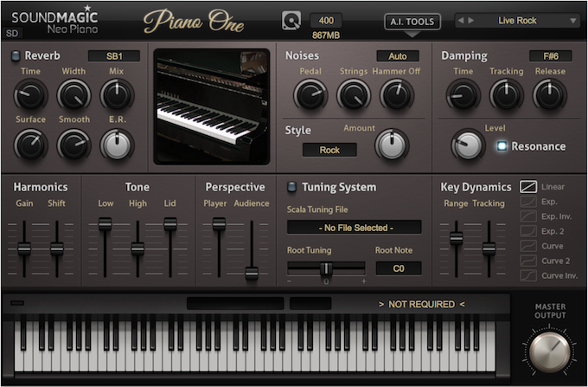Click the 867MB memory readout
Image resolution: width=588 pixels, height=387 pixels.
(326, 35)
